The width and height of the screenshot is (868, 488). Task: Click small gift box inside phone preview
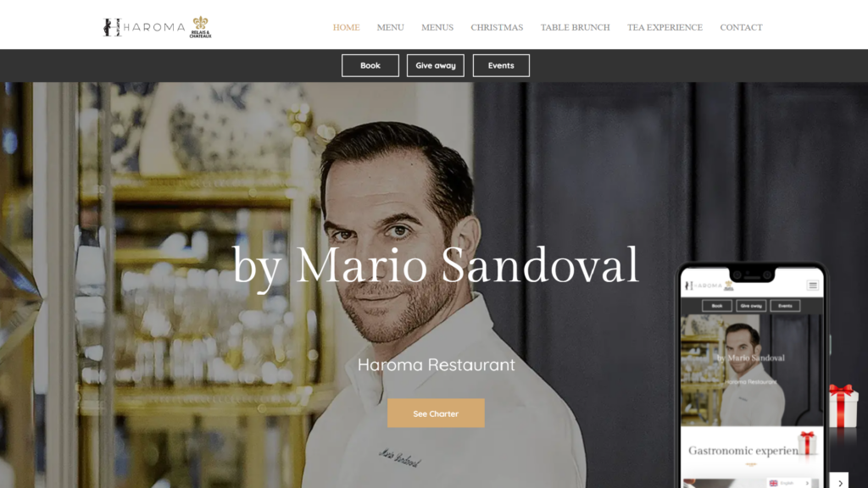click(x=807, y=443)
